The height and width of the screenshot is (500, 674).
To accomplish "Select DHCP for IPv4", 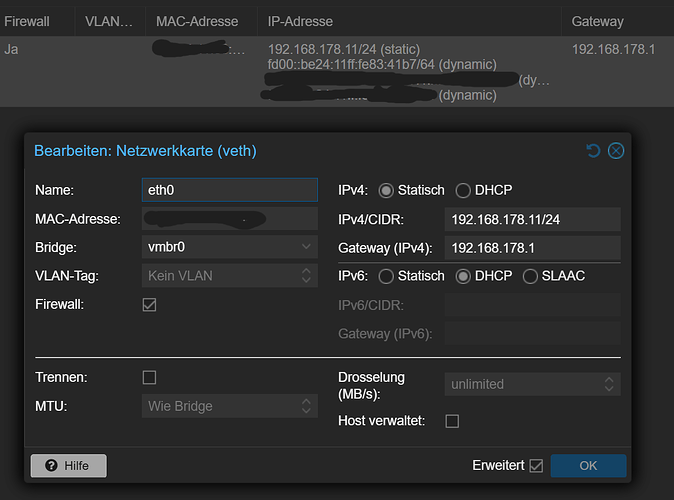I will [463, 190].
